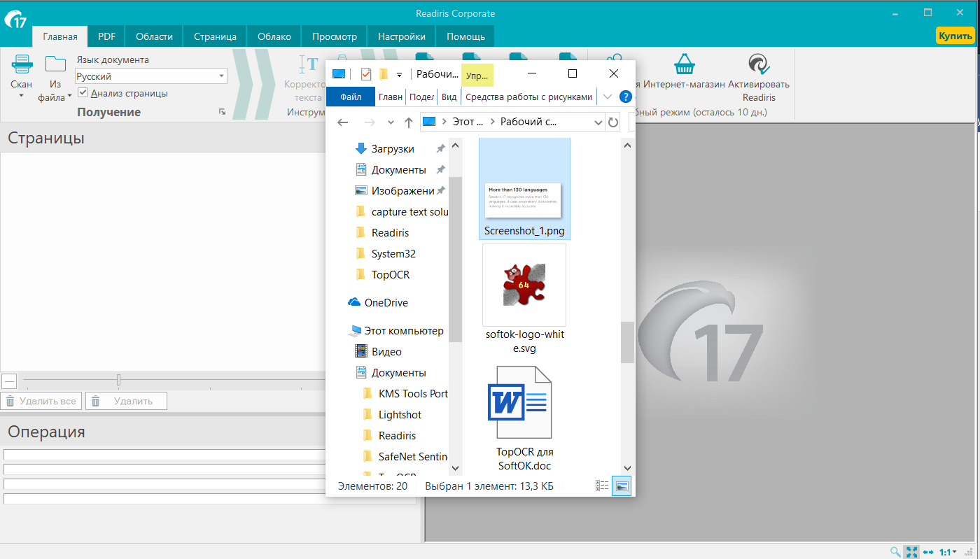
Task: Click Активировать Readiris icon
Action: point(758,64)
